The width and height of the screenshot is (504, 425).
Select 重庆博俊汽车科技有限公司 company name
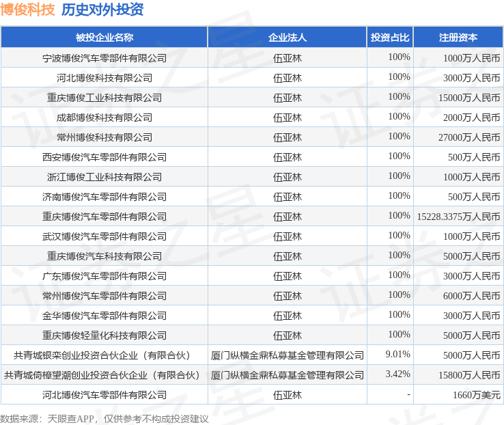pos(104,256)
